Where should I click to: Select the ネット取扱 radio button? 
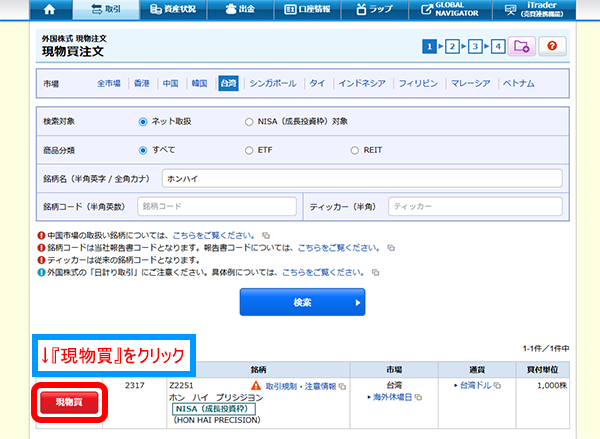pyautogui.click(x=143, y=123)
